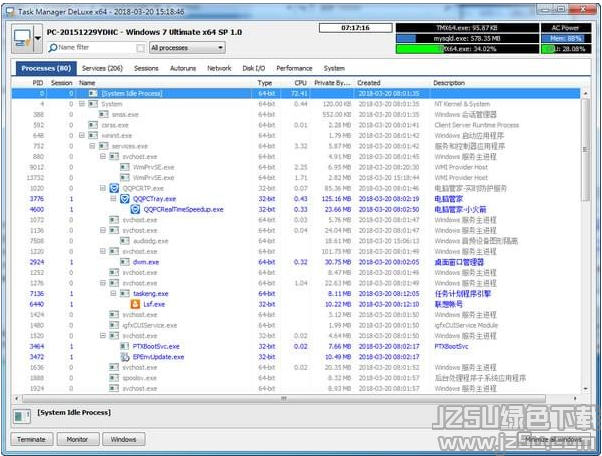The image size is (602, 456).
Task: Click the csrss.exe process icon
Action: (93, 125)
